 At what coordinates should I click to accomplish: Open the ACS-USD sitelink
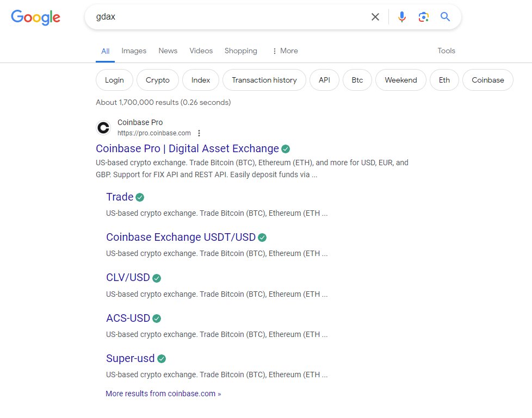128,318
